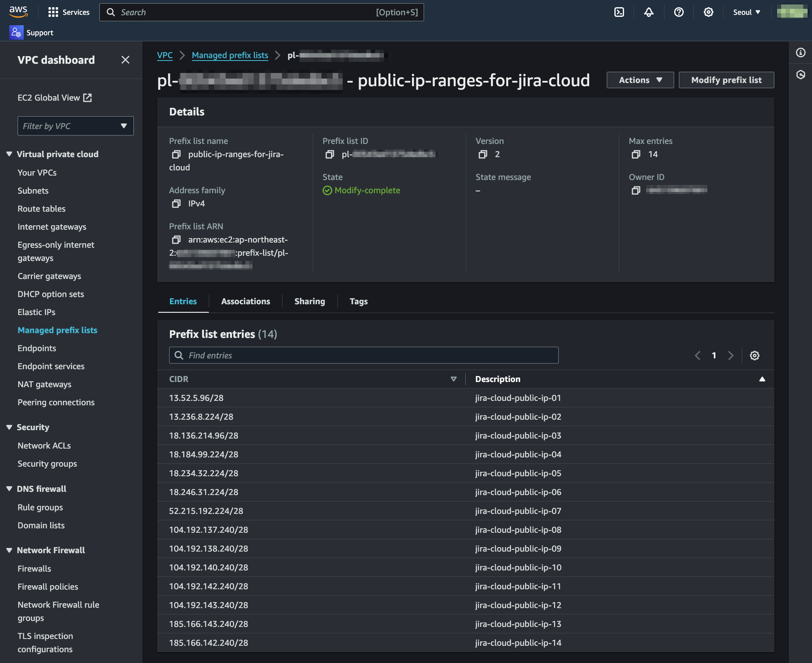812x663 pixels.
Task: Copy the Prefix list ARN
Action: 176,240
